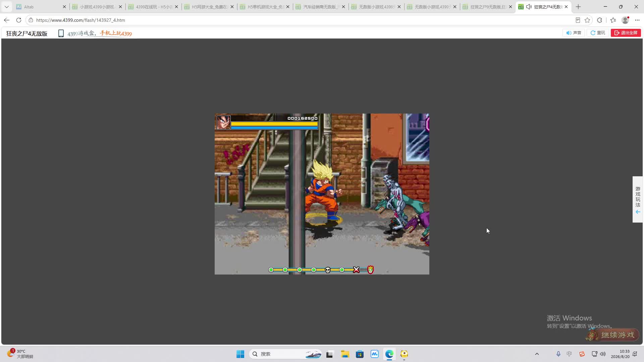
Task: Restart the game with 重玩
Action: (598, 33)
